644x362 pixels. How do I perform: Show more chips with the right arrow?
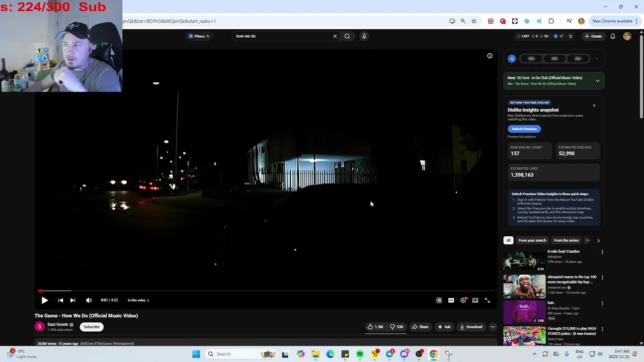[598, 240]
